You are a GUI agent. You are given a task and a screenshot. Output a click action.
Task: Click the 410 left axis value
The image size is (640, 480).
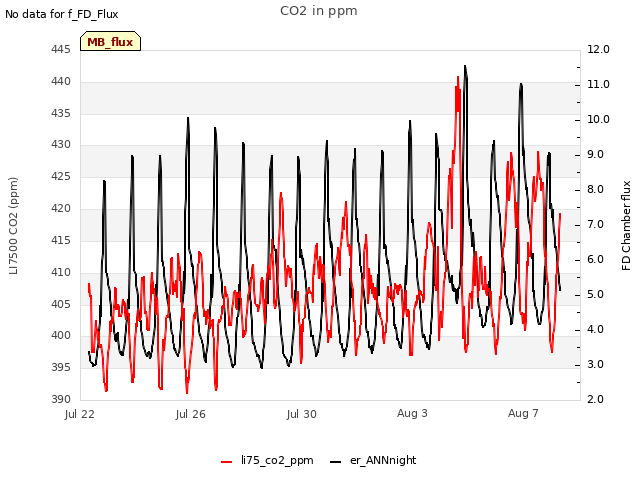point(61,272)
